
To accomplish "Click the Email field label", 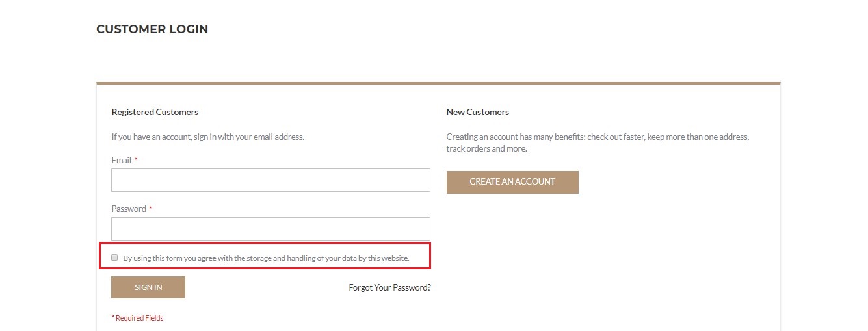I will 122,160.
